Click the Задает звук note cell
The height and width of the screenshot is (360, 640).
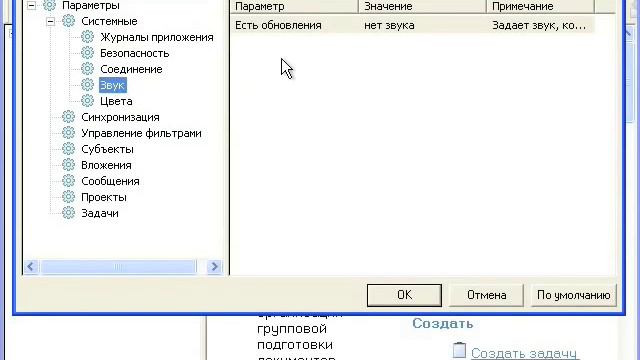540,25
